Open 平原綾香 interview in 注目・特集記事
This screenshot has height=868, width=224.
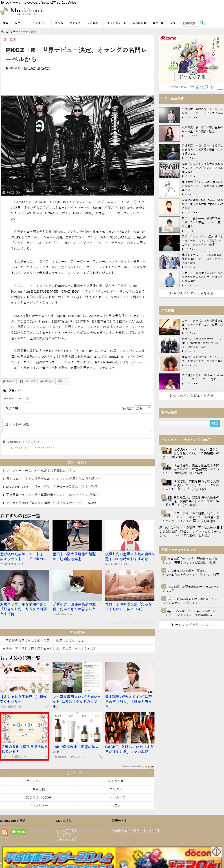(191, 115)
